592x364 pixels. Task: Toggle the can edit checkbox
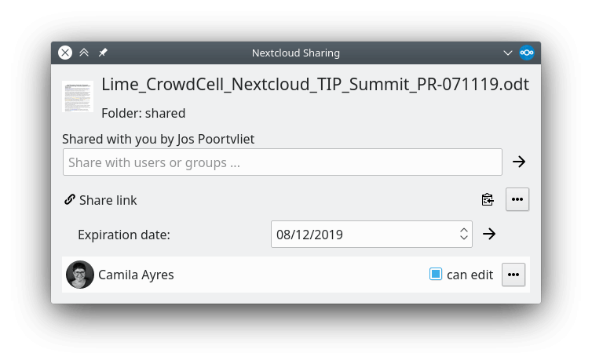[436, 275]
